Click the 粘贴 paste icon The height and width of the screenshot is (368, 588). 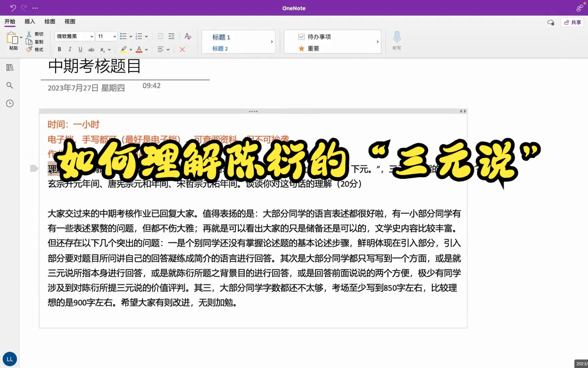(x=13, y=38)
